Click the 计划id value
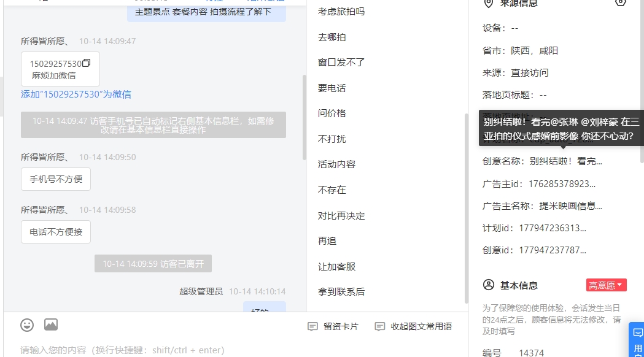644x357 pixels. 553,228
